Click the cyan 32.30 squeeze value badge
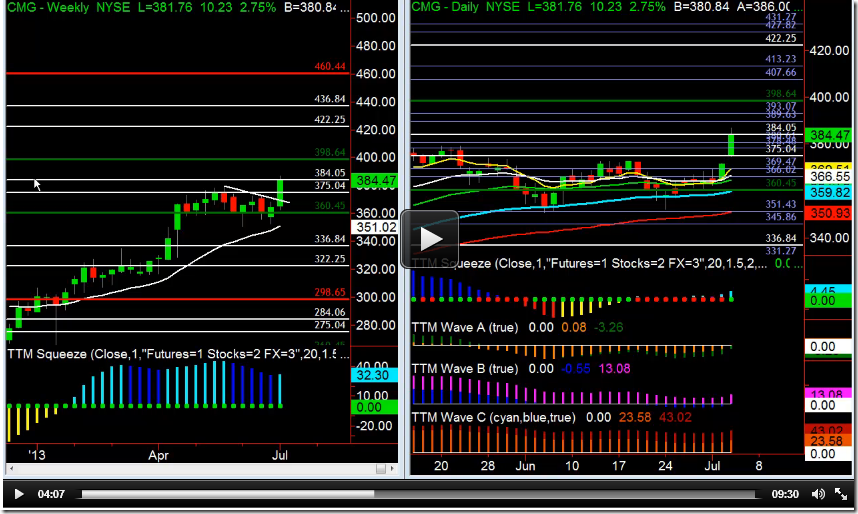 pos(373,376)
